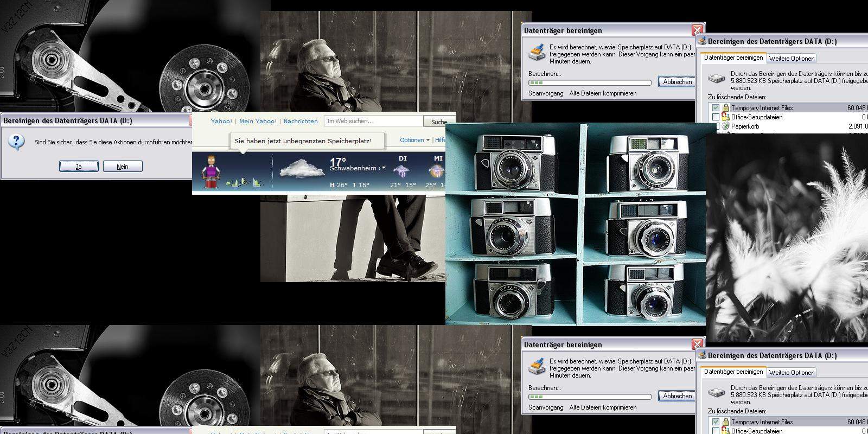The image size is (868, 434).
Task: Click title bar icon of lower 'Bereinigen des Datenträgers' window
Action: (x=703, y=355)
